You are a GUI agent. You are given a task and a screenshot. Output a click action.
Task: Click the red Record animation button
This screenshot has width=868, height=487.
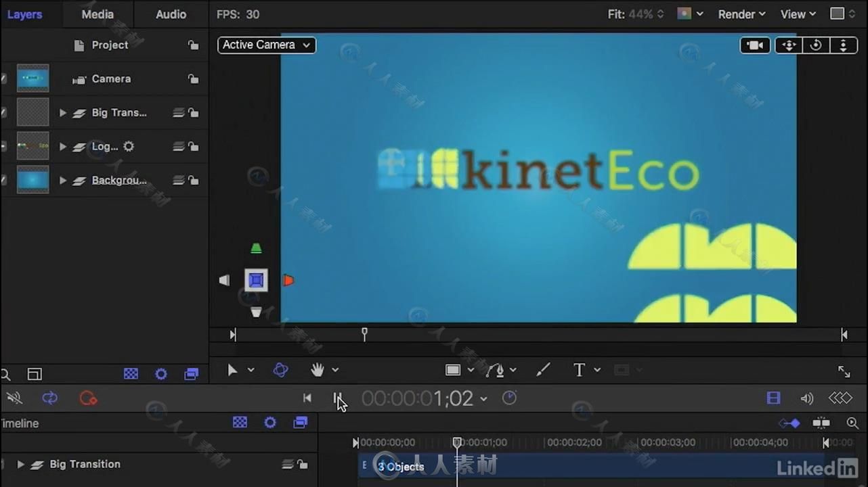88,398
